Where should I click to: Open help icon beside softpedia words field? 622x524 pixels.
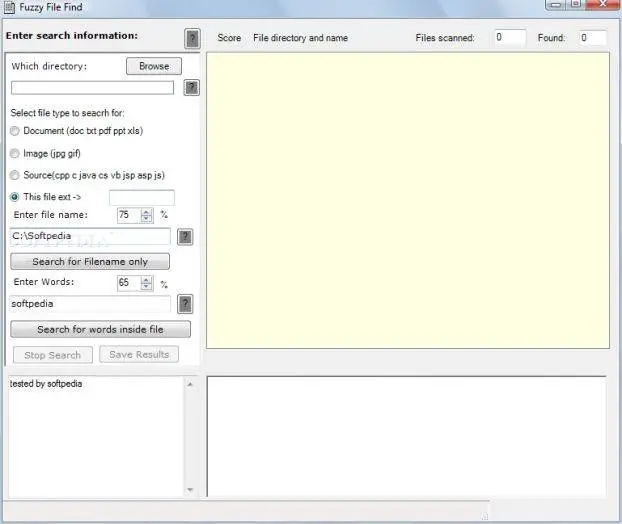pyautogui.click(x=185, y=304)
